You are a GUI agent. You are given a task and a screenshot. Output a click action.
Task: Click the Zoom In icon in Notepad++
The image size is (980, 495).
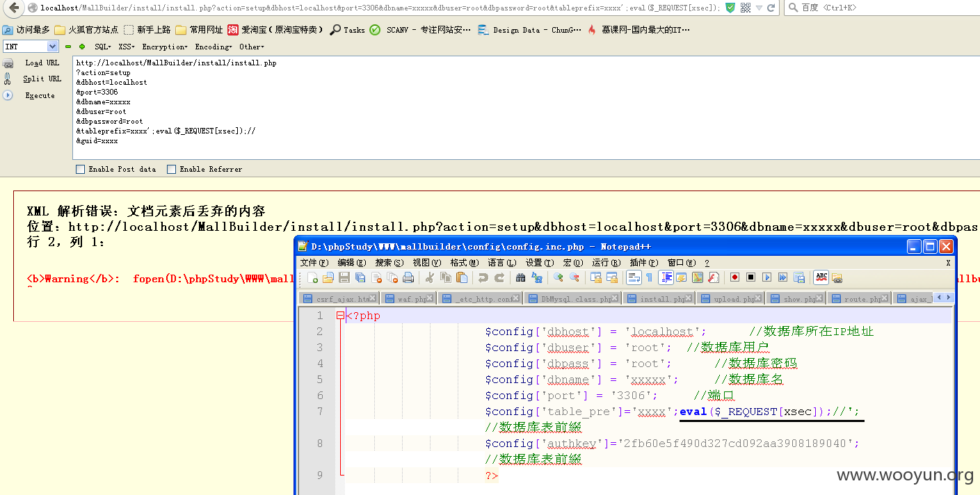point(559,277)
